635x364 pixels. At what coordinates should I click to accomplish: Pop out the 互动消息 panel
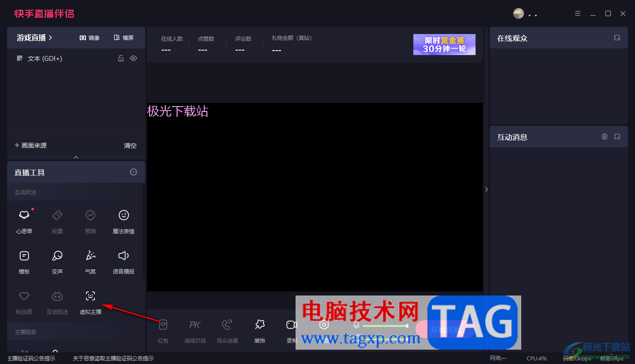click(617, 137)
